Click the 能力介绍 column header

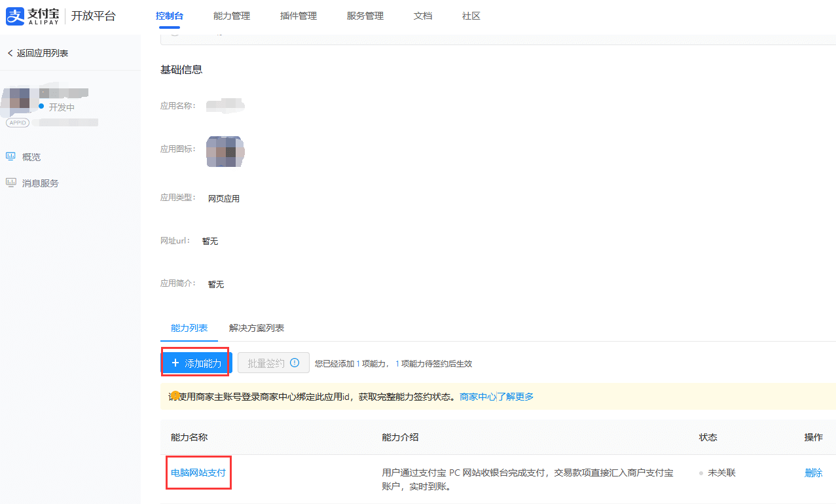tap(401, 437)
